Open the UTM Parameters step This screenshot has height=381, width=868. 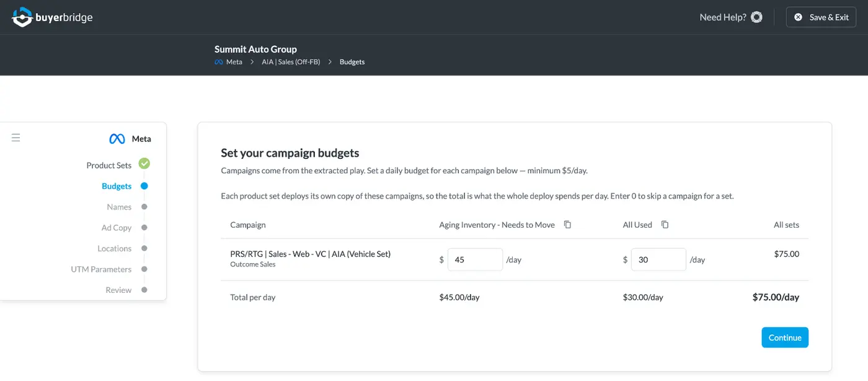point(101,269)
